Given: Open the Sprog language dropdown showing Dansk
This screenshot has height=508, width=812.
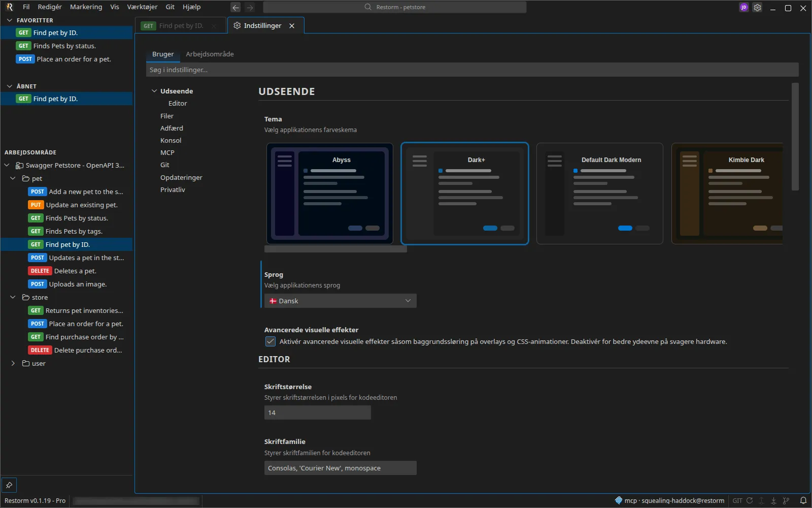Looking at the screenshot, I should click(341, 301).
